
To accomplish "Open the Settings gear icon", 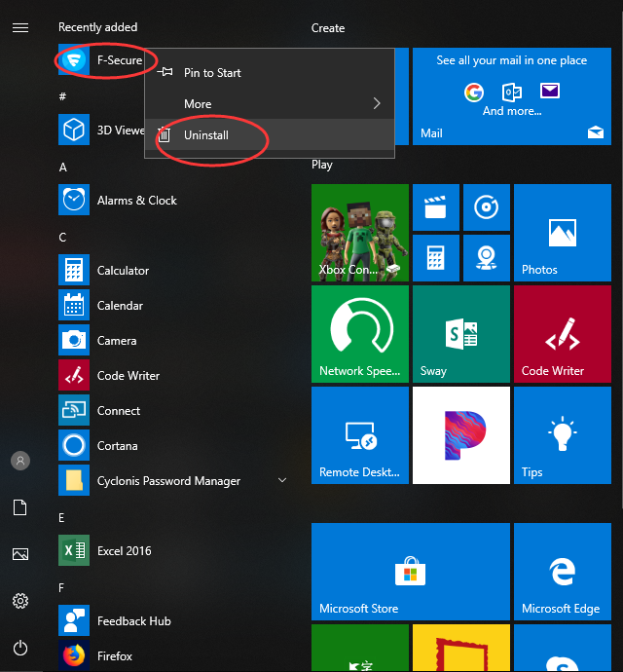I will click(x=20, y=601).
